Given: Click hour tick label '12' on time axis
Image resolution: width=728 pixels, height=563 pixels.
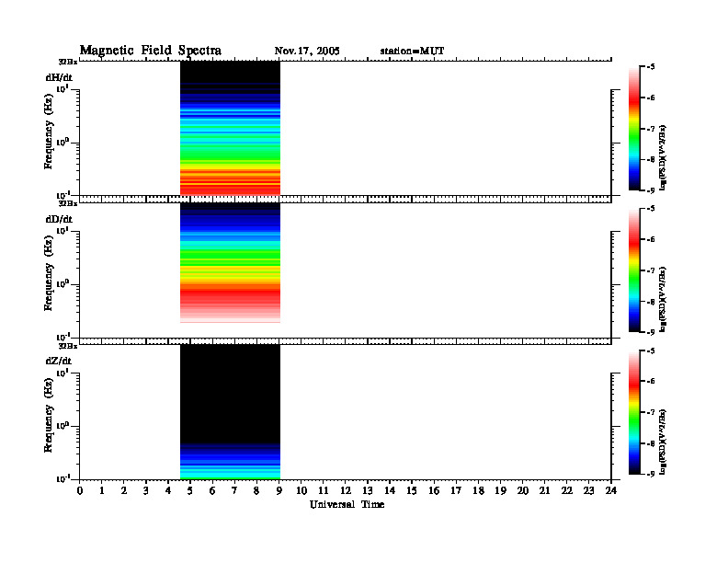Looking at the screenshot, I should click(346, 490).
